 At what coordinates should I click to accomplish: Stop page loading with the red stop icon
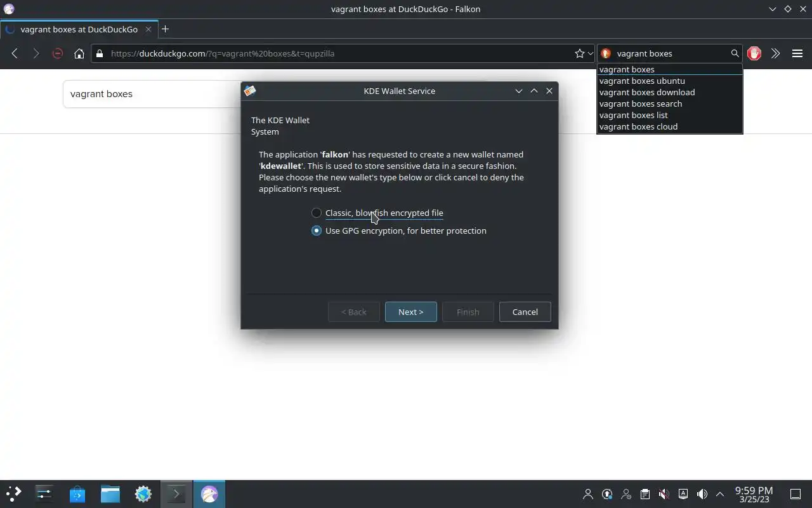coord(58,53)
